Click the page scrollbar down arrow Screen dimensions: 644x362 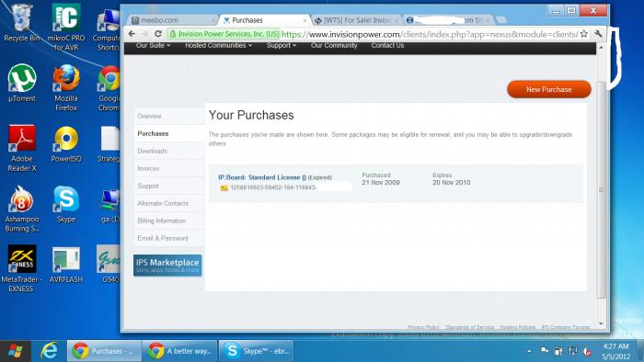coord(602,323)
